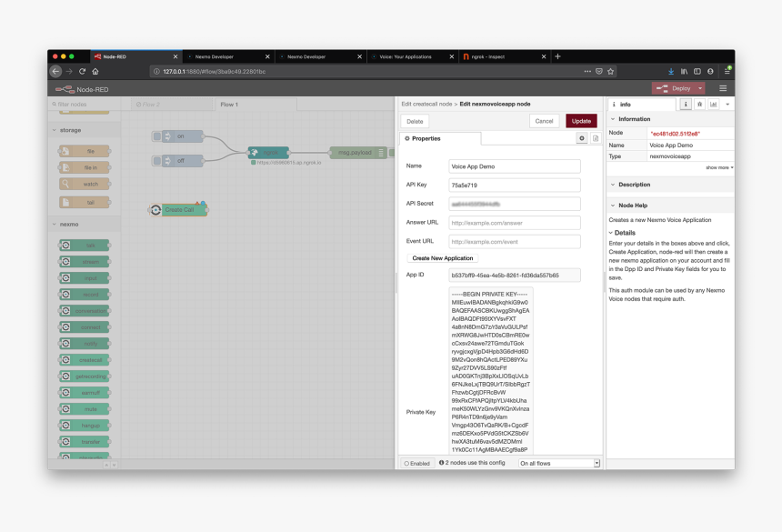Select the file node in palette
The width and height of the screenshot is (782, 532).
click(x=85, y=151)
